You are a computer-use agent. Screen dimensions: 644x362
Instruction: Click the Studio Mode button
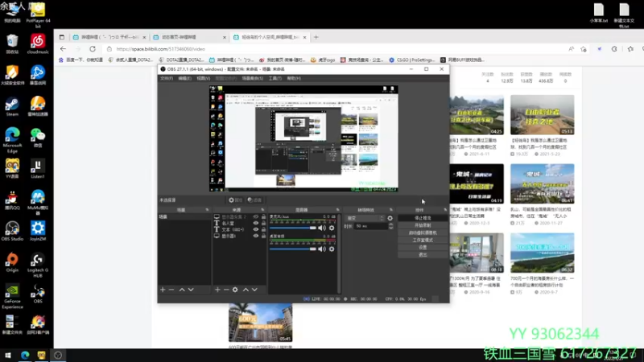423,240
